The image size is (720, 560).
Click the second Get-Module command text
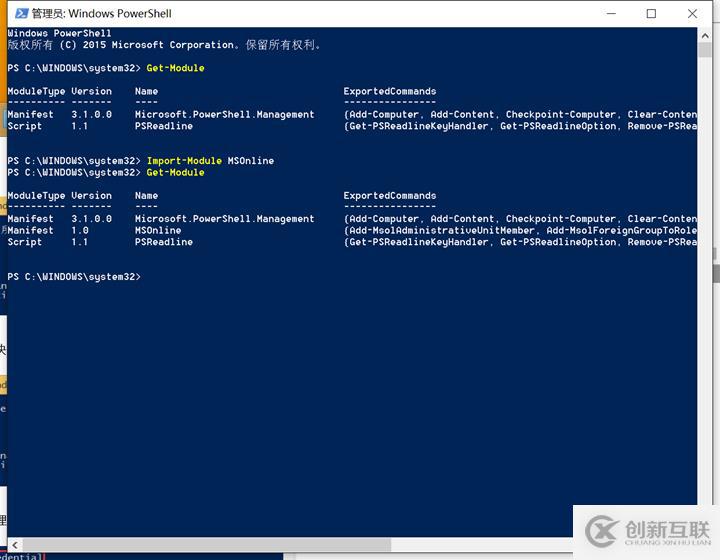[175, 173]
